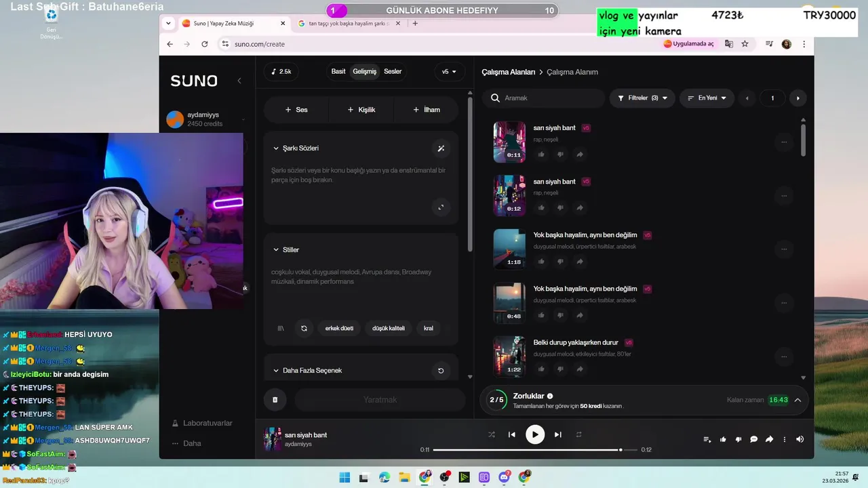
Task: Share the currently playing song from player
Action: coord(769,439)
